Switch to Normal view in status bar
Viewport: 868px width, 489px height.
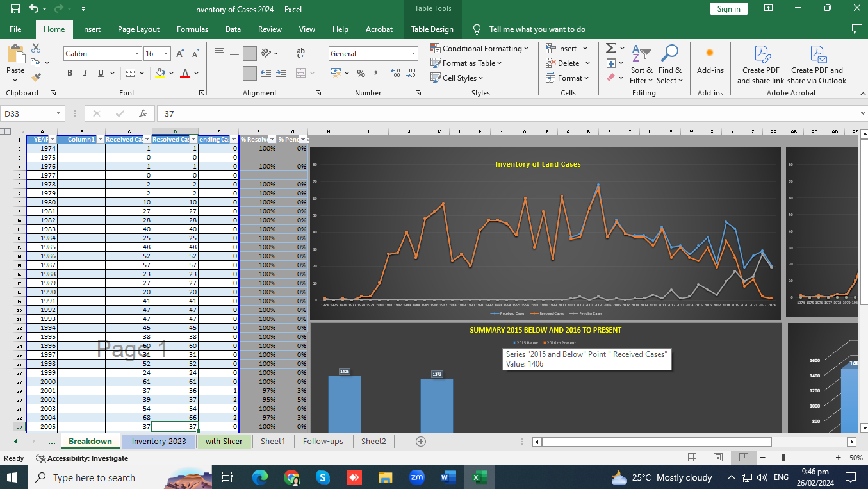click(x=692, y=458)
